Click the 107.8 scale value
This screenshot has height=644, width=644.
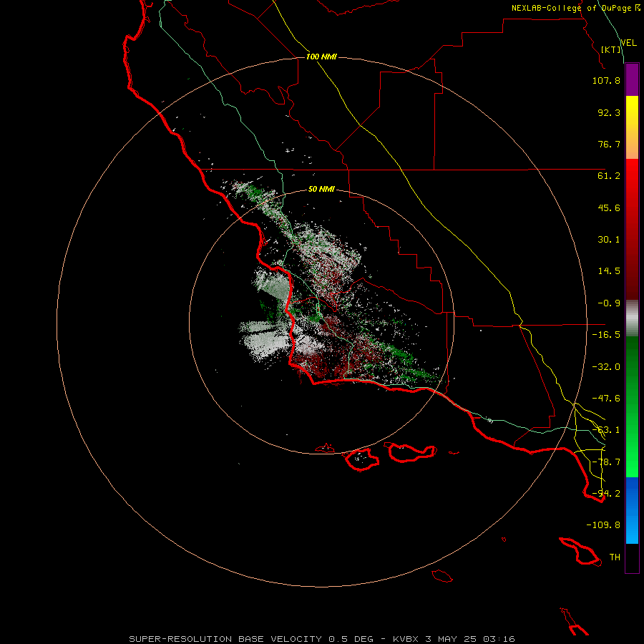(606, 80)
